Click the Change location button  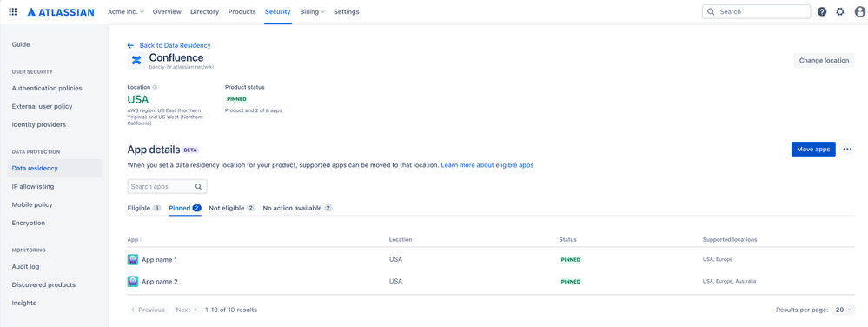tap(824, 60)
